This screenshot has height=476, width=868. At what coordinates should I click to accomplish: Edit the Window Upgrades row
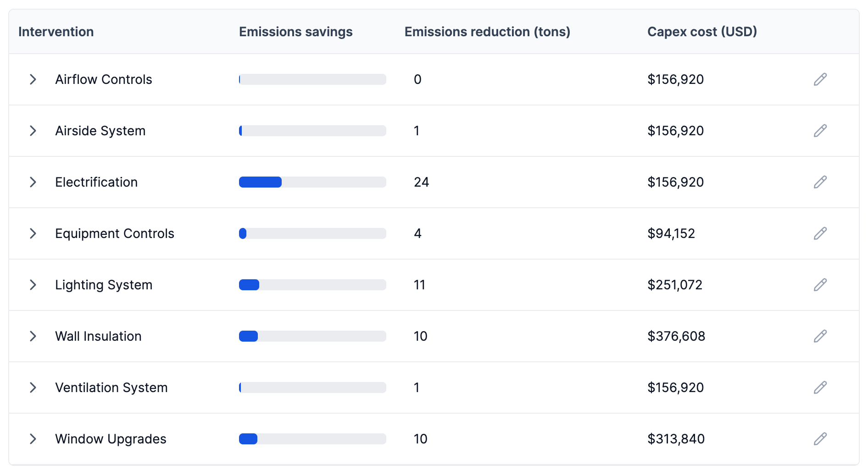820,439
